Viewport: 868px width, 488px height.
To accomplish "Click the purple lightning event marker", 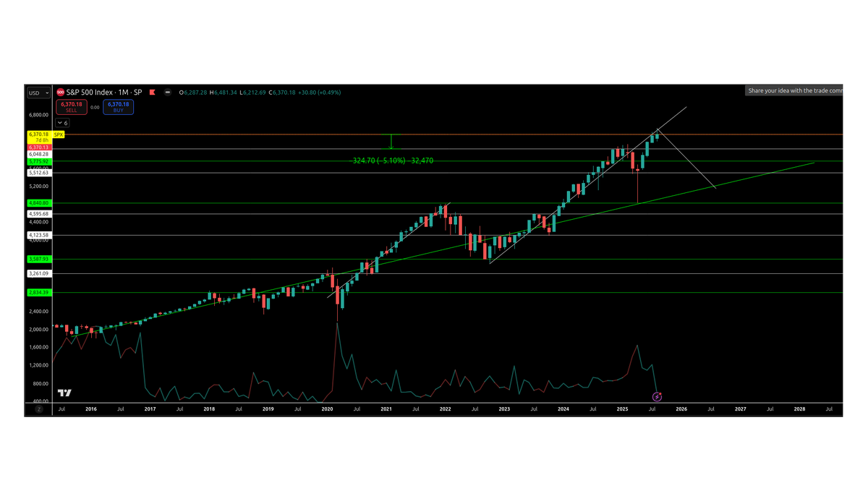I will [x=657, y=397].
